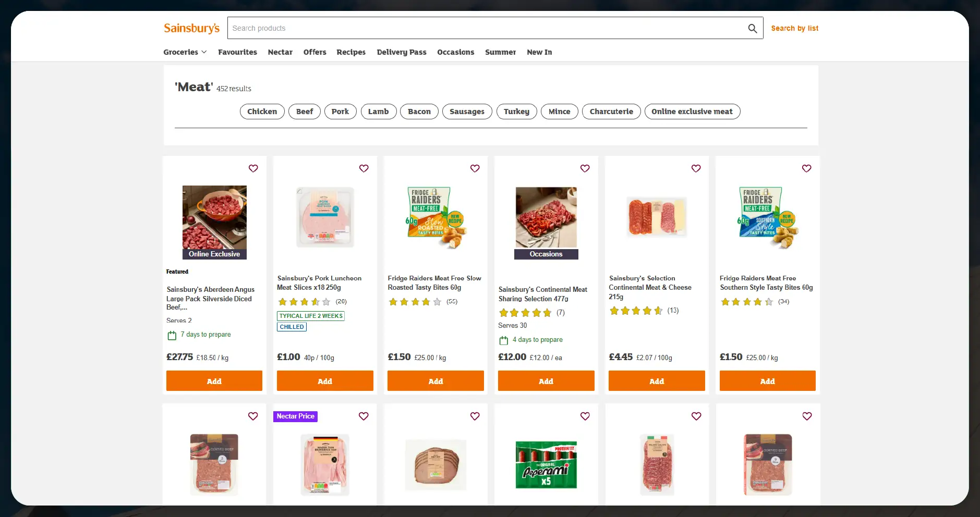Favourite Fridge Raiders Slow Roasted Tasty Bites
Viewport: 980px width, 517px height.
(475, 168)
